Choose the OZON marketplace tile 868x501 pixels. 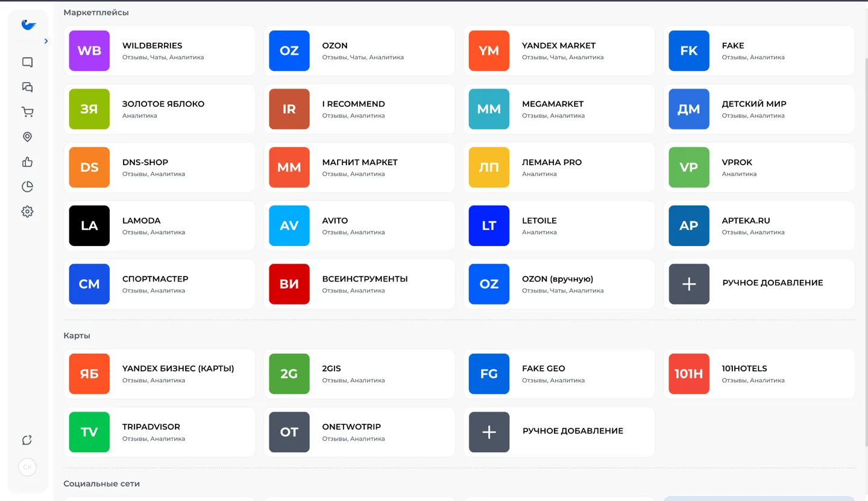tap(359, 51)
